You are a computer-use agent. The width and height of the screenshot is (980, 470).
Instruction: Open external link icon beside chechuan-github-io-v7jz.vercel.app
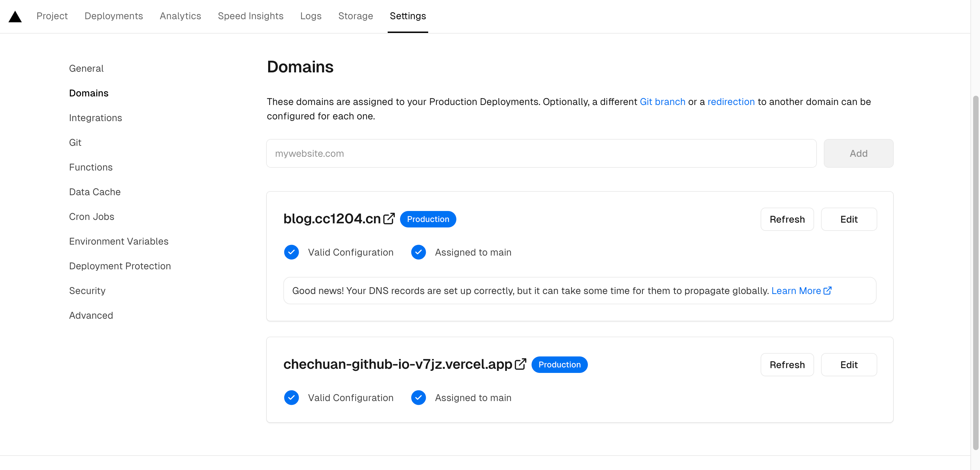pos(520,364)
